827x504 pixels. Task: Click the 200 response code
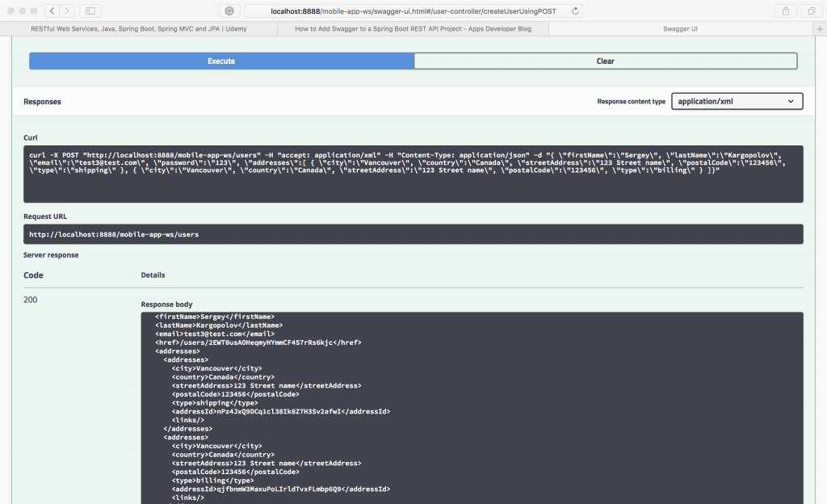pyautogui.click(x=31, y=300)
